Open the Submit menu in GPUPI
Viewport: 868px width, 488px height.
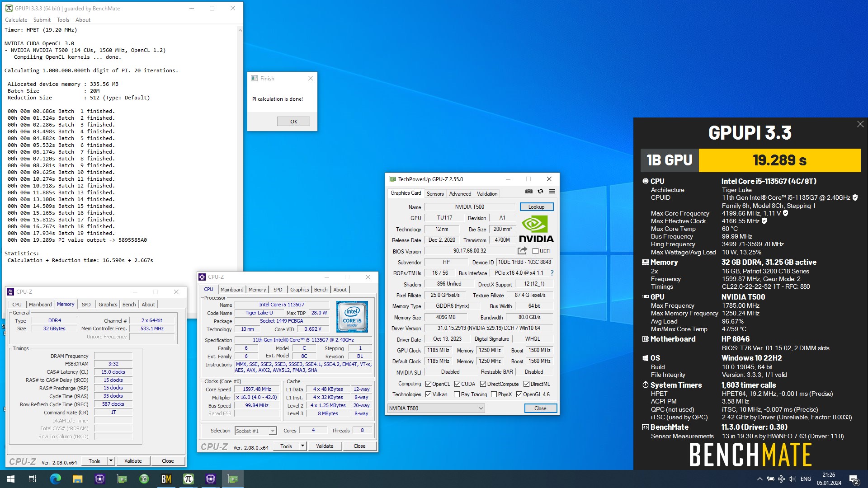pos(42,20)
